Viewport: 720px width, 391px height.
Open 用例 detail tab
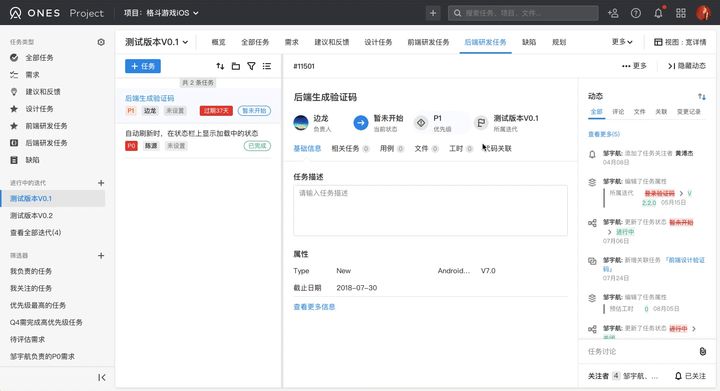[x=392, y=148]
